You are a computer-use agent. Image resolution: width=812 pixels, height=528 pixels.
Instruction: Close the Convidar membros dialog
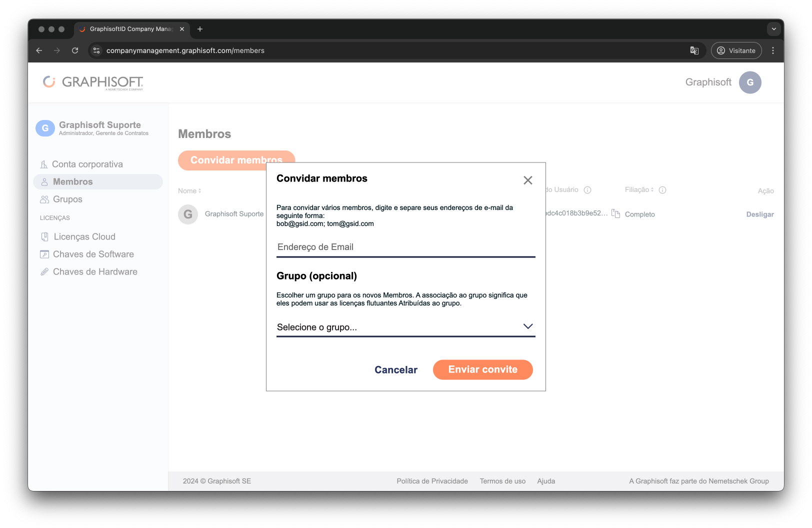pos(527,180)
